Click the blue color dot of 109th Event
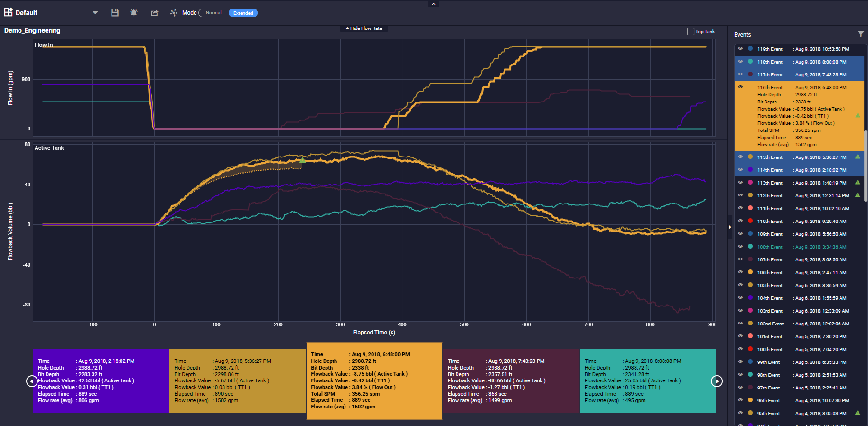 pos(750,234)
